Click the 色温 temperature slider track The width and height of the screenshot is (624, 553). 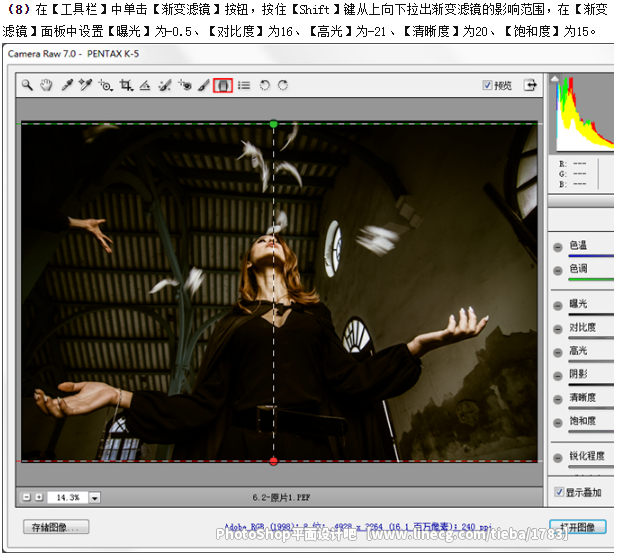pyautogui.click(x=591, y=256)
